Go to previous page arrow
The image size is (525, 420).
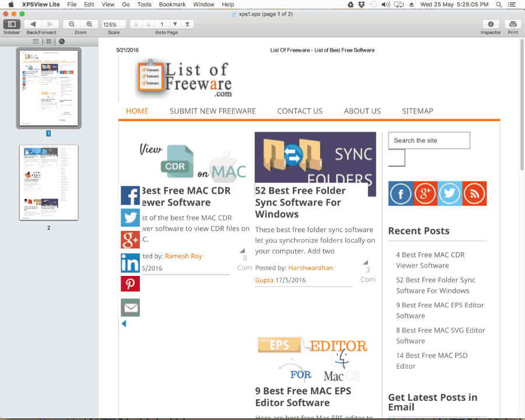point(148,24)
